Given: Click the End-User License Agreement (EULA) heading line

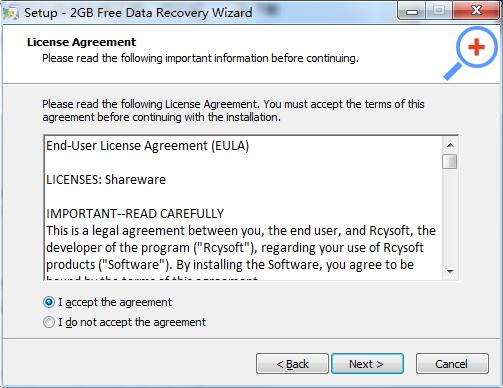Looking at the screenshot, I should pos(148,146).
